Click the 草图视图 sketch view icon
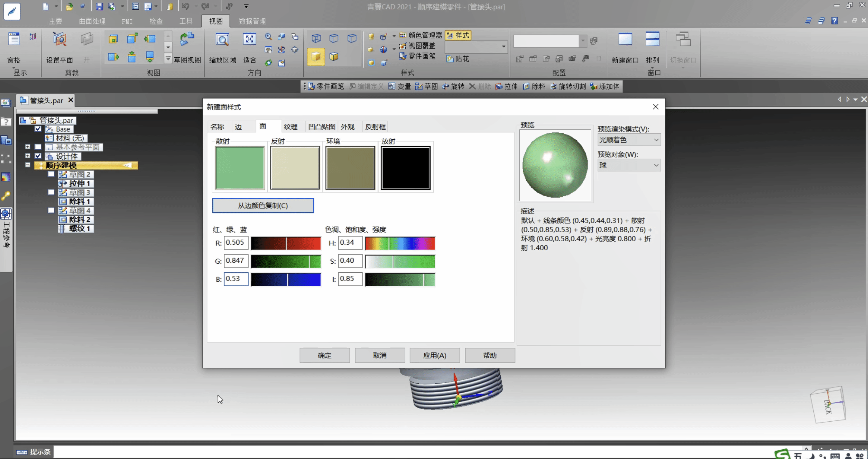Screen dimensions: 868x459 click(187, 39)
